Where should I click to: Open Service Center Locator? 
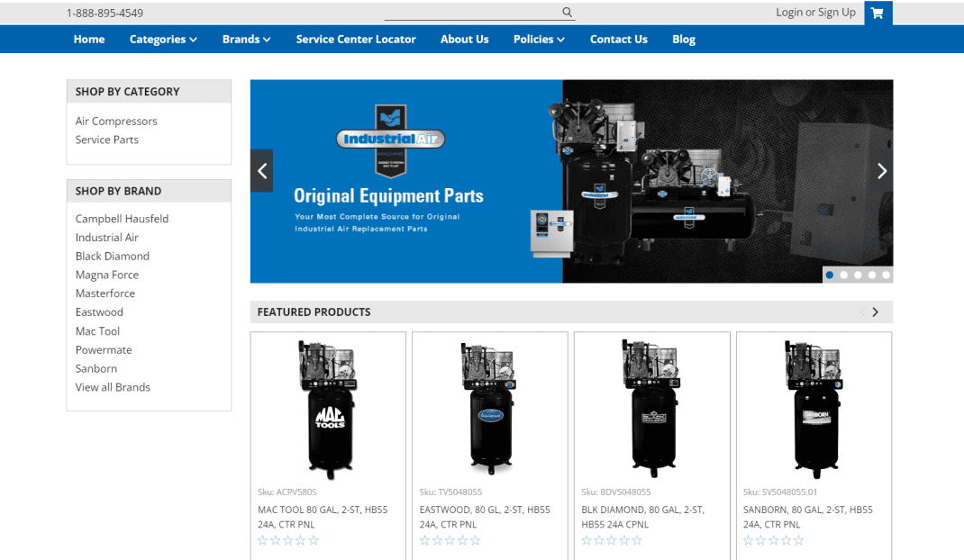[356, 40]
